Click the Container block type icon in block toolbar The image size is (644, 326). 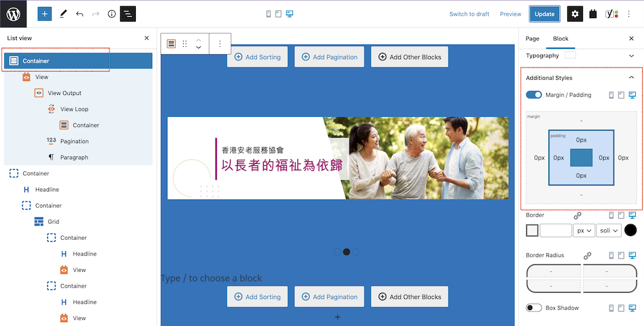(x=171, y=44)
